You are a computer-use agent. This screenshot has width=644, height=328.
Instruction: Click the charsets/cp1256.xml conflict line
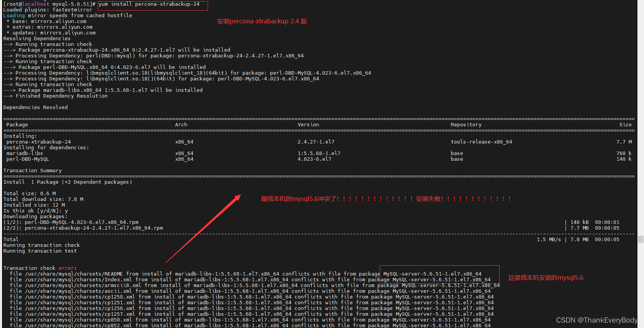(x=252, y=308)
